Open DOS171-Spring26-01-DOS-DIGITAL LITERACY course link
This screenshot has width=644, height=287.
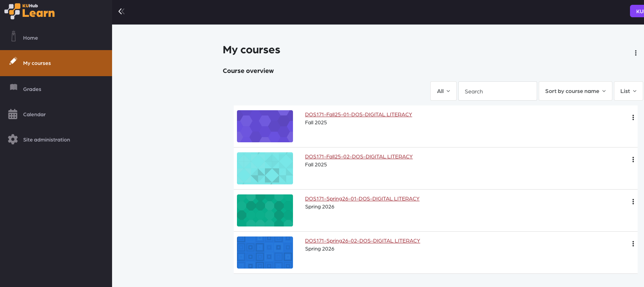(x=362, y=199)
